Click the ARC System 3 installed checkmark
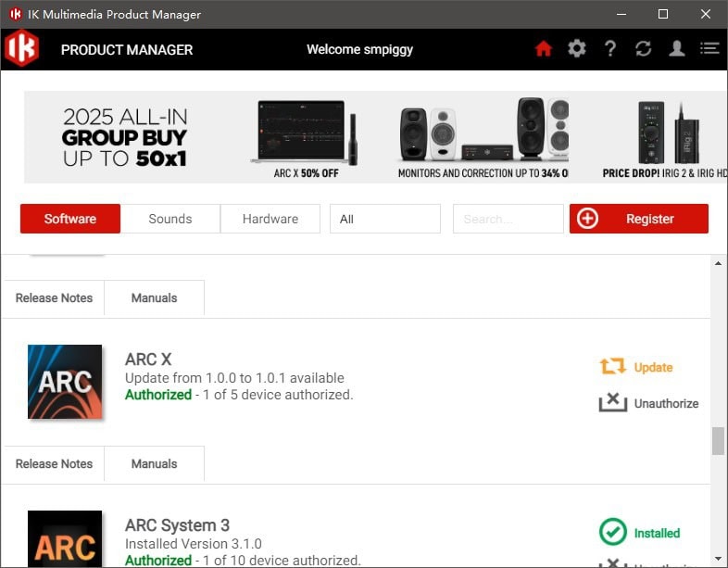Image resolution: width=728 pixels, height=568 pixels. click(612, 533)
